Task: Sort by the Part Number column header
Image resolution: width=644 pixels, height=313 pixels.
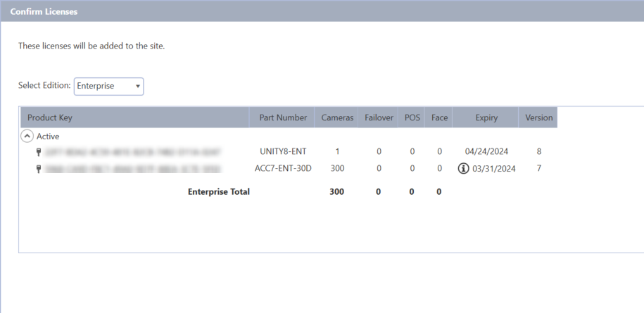Action: [x=283, y=117]
